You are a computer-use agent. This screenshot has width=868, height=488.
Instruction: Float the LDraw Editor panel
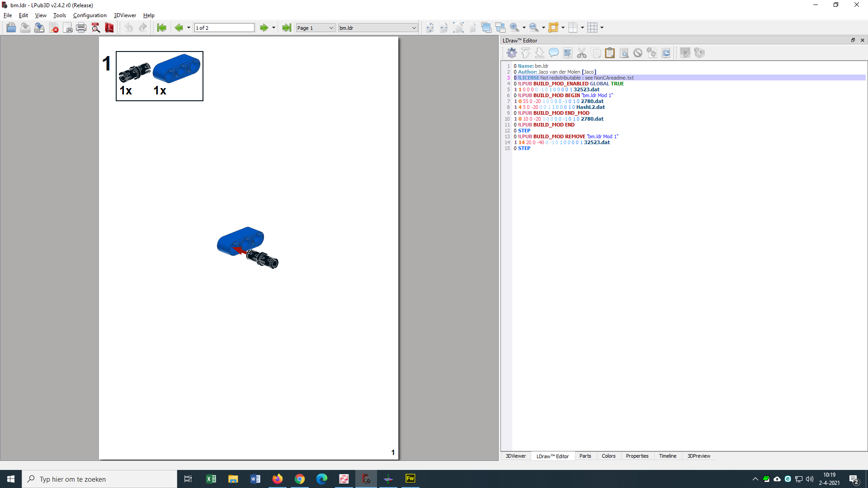853,40
